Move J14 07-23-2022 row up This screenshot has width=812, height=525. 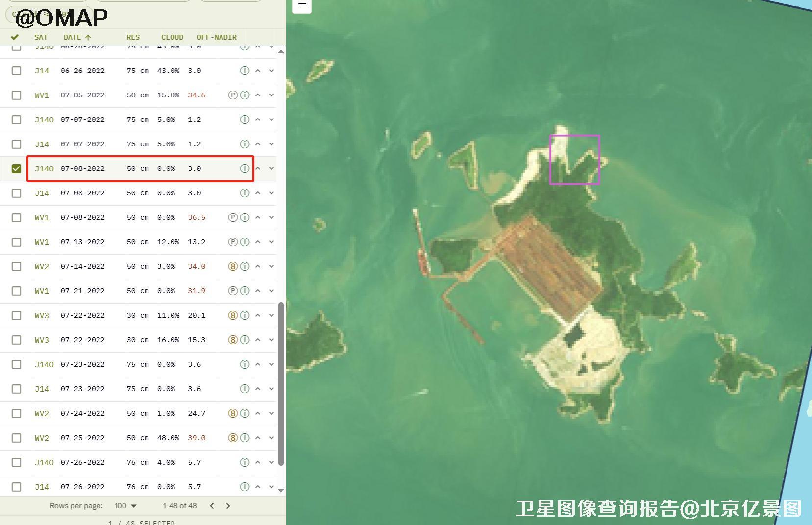[x=258, y=389]
